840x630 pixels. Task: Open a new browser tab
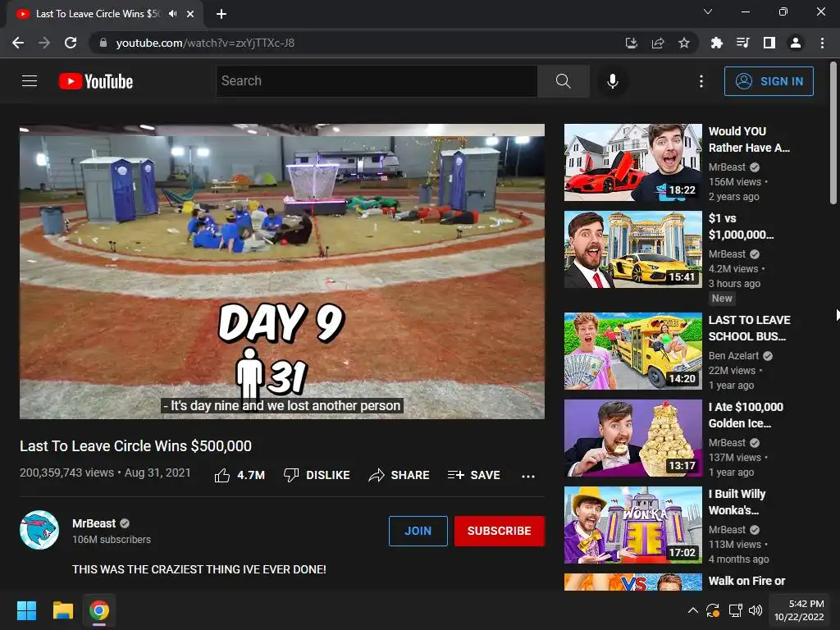point(221,14)
